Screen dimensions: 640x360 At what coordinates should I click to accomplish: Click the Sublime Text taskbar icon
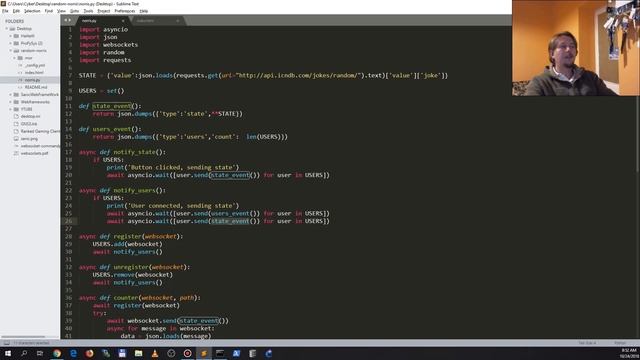click(204, 353)
